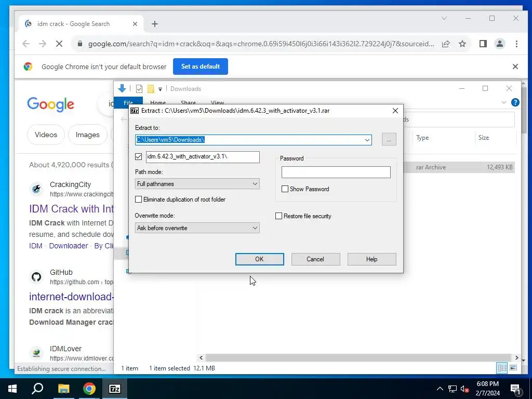Open the Windows Start menu
Image resolution: width=532 pixels, height=399 pixels.
pyautogui.click(x=12, y=389)
